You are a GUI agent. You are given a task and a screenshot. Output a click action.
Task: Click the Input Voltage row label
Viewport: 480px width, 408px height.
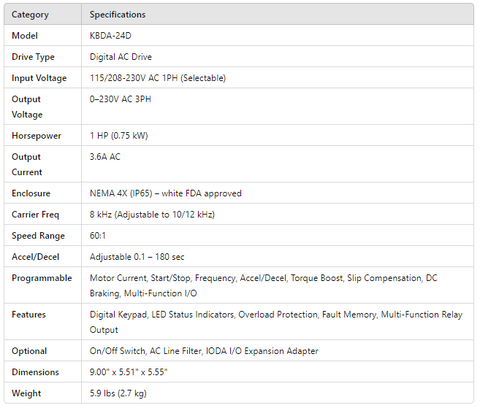click(39, 78)
